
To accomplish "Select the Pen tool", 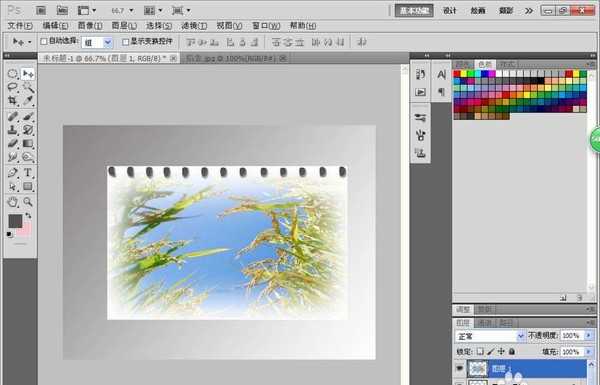I will [13, 172].
